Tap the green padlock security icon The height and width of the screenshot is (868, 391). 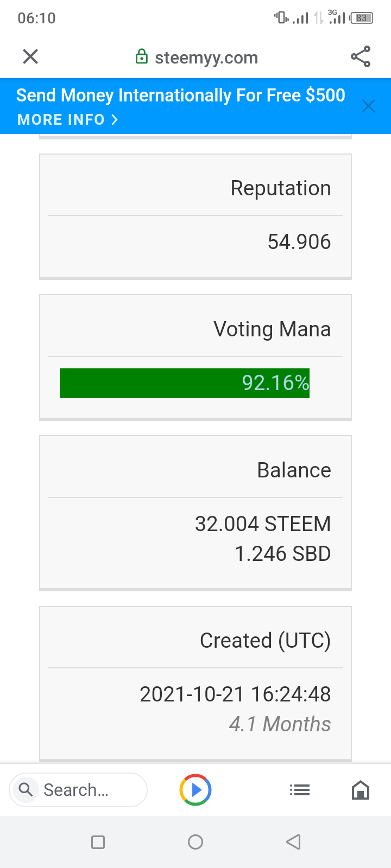pos(141,57)
